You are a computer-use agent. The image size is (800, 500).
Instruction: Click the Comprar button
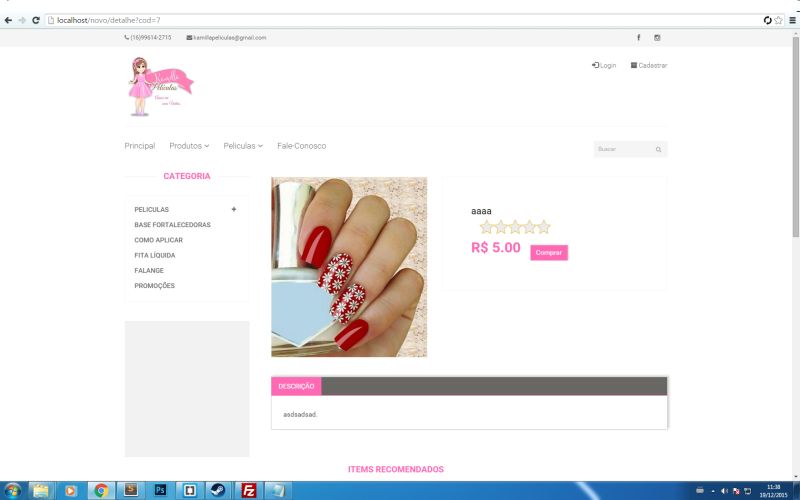(549, 253)
